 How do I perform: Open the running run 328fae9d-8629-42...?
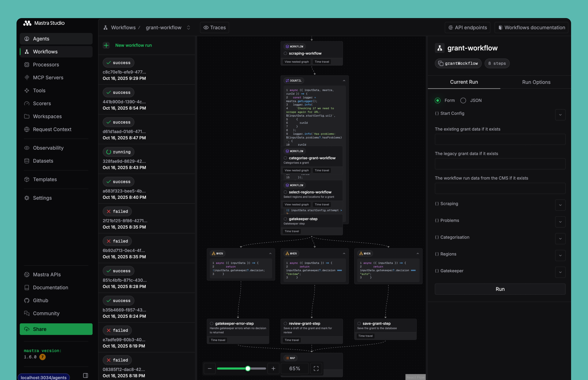point(147,159)
